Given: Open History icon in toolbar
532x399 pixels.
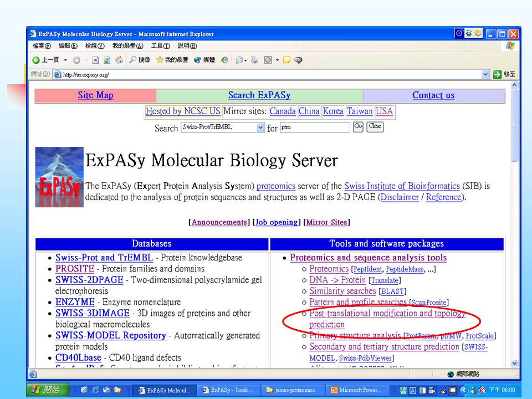Looking at the screenshot, I should coord(224,60).
